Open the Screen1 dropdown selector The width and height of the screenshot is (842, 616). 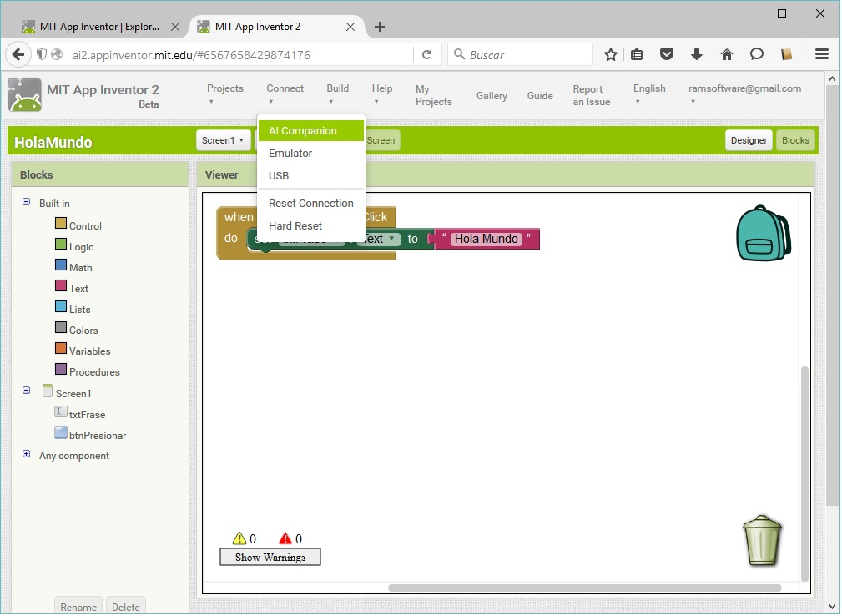[x=223, y=140]
